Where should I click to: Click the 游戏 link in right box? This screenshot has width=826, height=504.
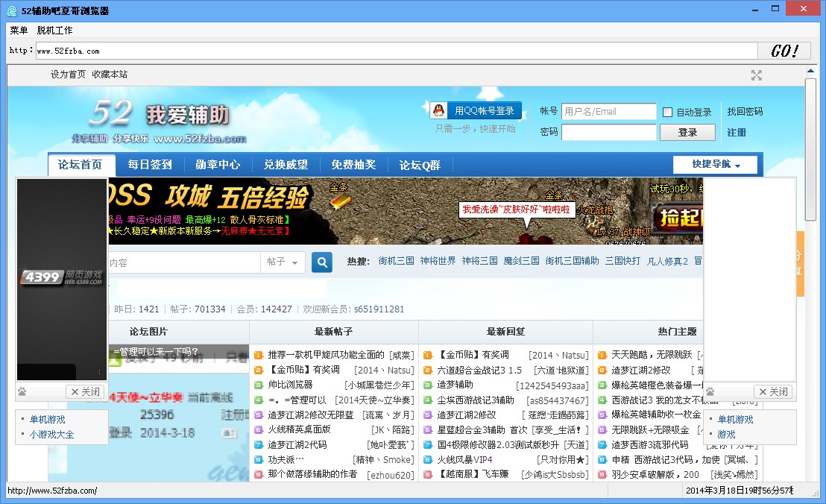(726, 435)
